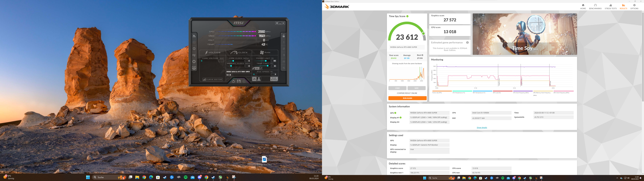Open the Spotify icon in the left taskbar
The image size is (644, 181).
[x=185, y=177]
